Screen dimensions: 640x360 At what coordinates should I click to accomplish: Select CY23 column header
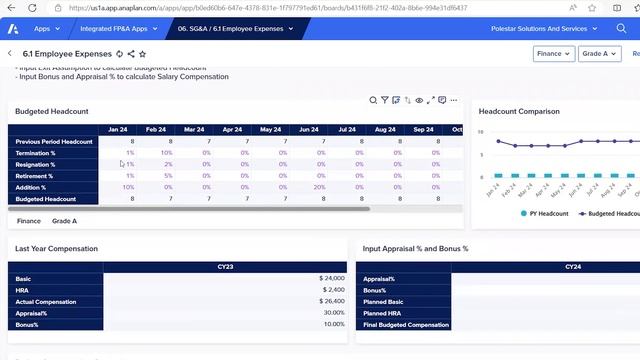tap(225, 267)
